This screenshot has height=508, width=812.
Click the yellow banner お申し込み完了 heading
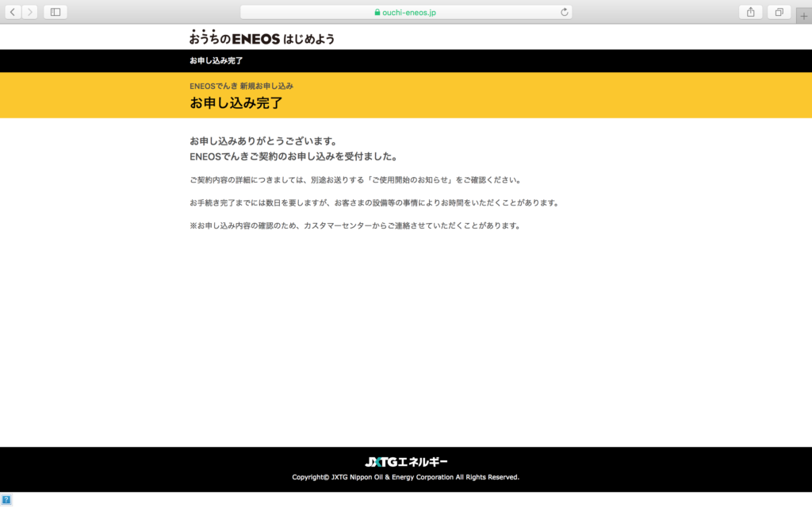(236, 102)
